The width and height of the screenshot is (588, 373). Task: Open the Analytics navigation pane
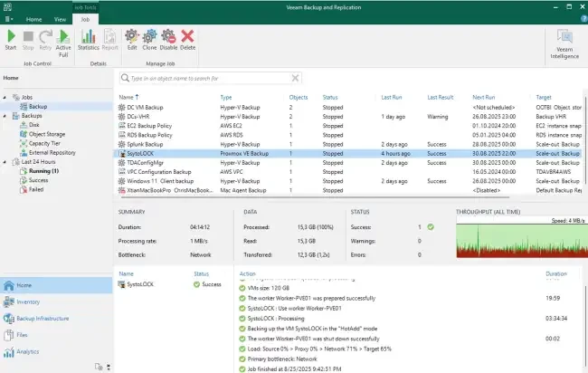[x=56, y=352]
